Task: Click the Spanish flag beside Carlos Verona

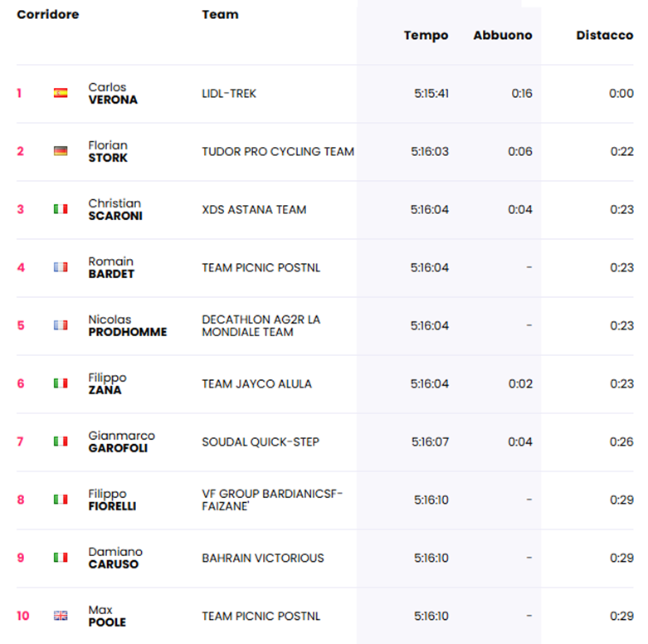Action: [x=61, y=93]
